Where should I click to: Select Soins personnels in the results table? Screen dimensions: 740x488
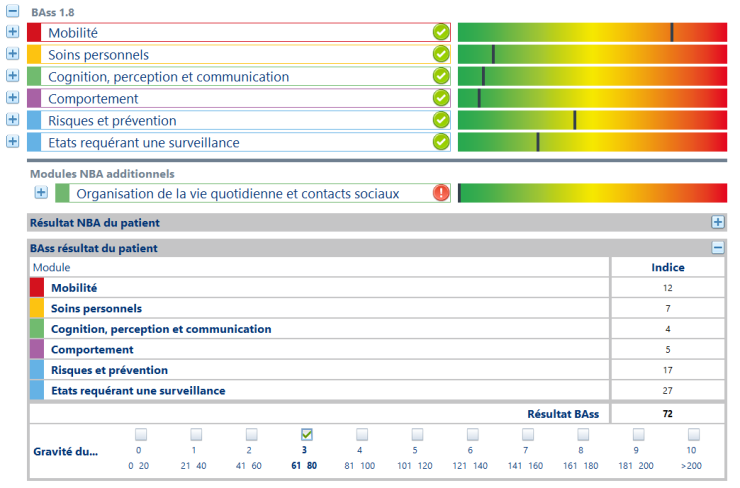(96, 308)
